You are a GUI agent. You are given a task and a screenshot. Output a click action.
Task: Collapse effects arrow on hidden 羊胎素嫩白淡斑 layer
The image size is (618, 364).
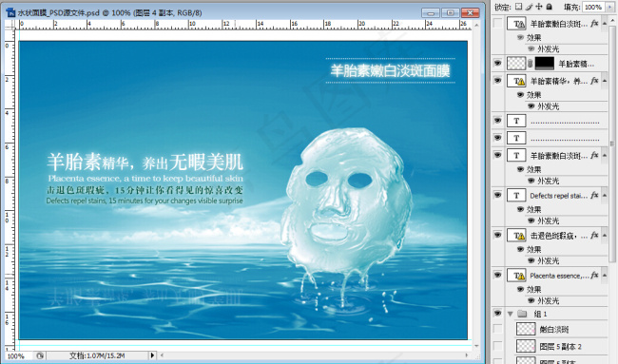tap(604, 24)
